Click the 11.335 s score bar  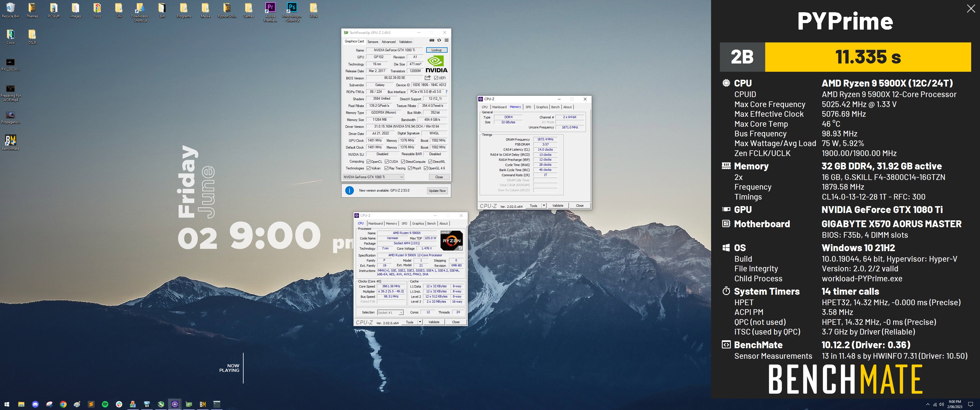click(x=868, y=57)
